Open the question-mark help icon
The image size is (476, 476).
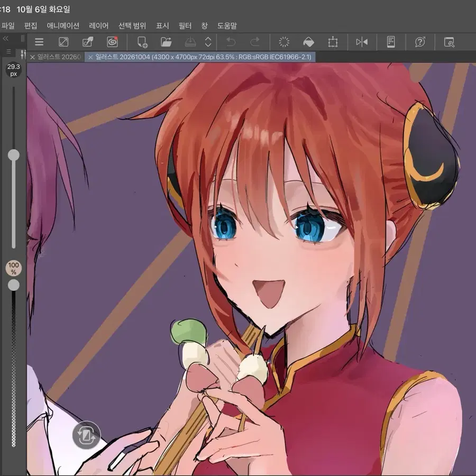[x=420, y=42]
